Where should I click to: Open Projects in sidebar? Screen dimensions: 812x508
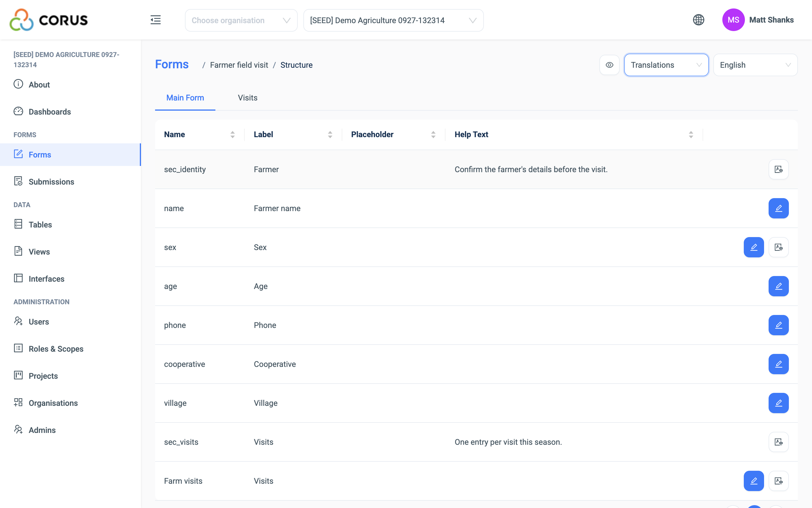point(70,376)
